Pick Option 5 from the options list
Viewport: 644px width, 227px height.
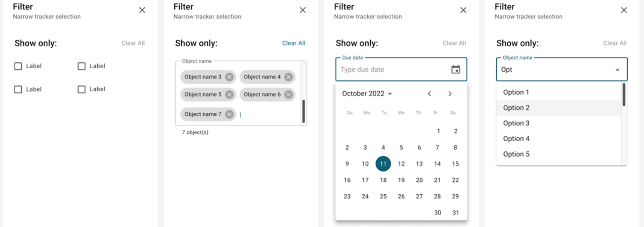[x=516, y=154]
